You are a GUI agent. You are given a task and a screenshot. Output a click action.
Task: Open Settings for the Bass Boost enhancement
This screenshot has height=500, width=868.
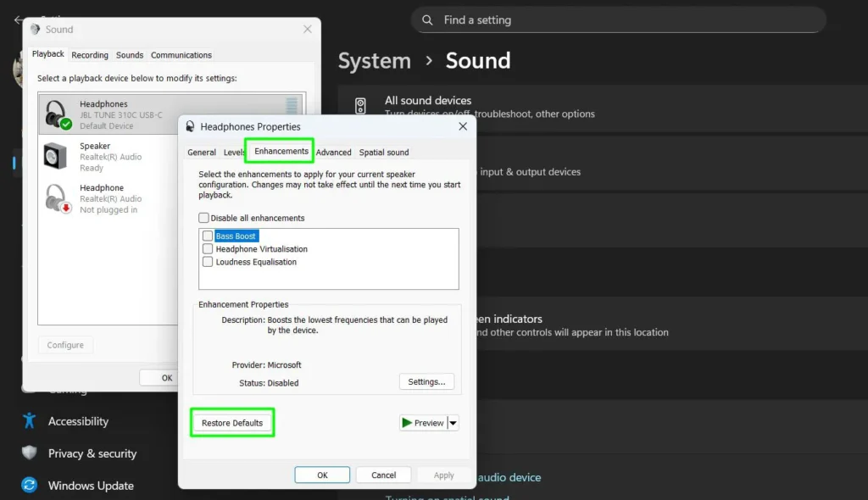pos(426,381)
